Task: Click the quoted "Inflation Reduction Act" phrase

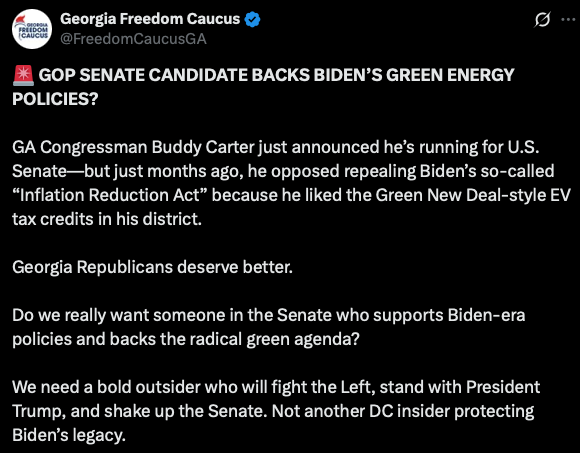Action: point(111,195)
